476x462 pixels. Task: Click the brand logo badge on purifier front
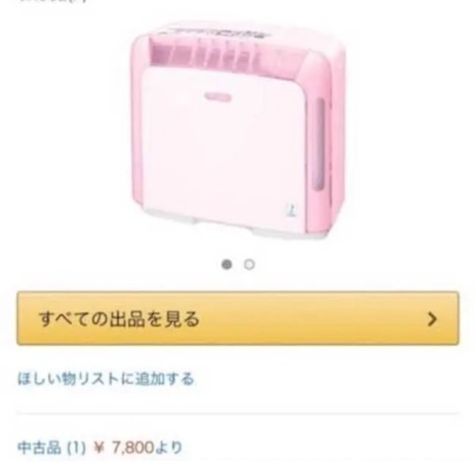pyautogui.click(x=218, y=98)
